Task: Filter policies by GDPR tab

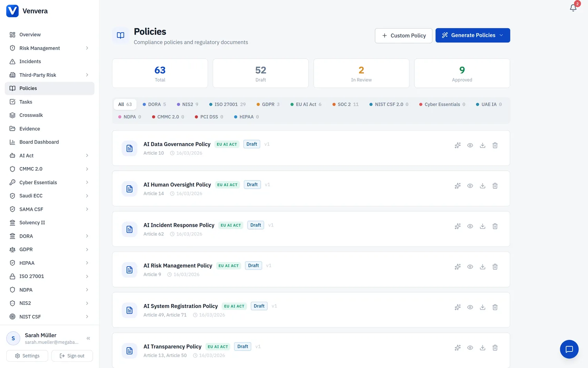Action: point(268,104)
